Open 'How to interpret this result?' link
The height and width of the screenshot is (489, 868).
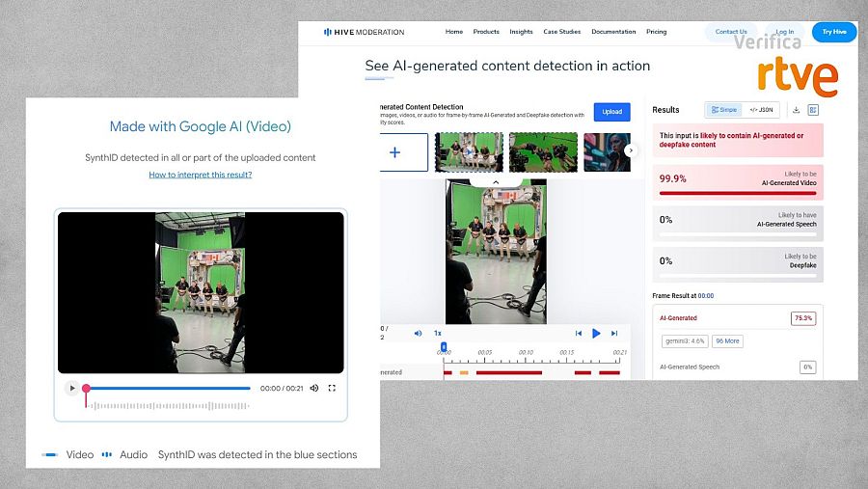point(200,175)
